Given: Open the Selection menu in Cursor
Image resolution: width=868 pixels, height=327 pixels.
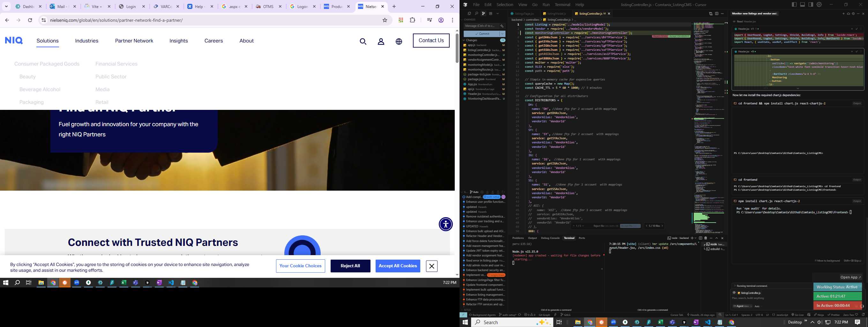Looking at the screenshot, I should (505, 5).
